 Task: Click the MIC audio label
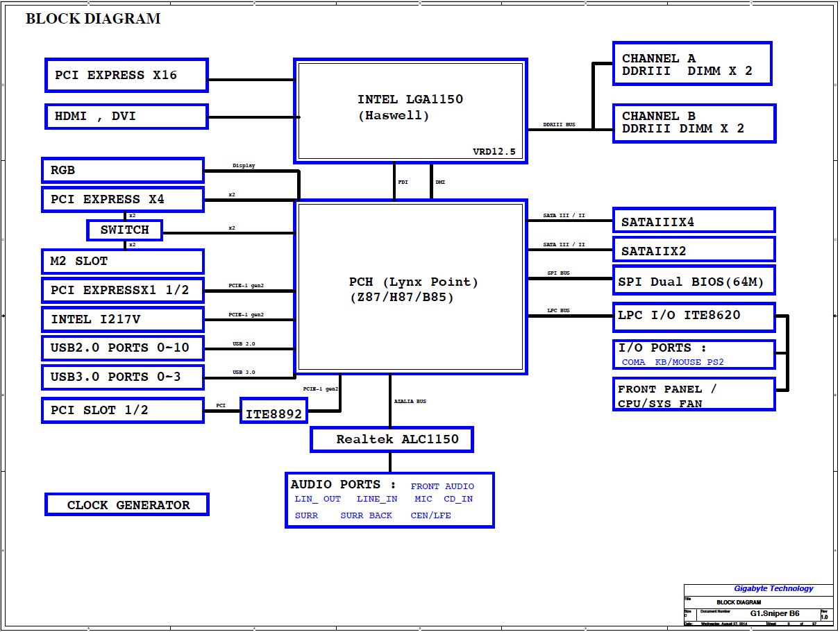point(423,499)
